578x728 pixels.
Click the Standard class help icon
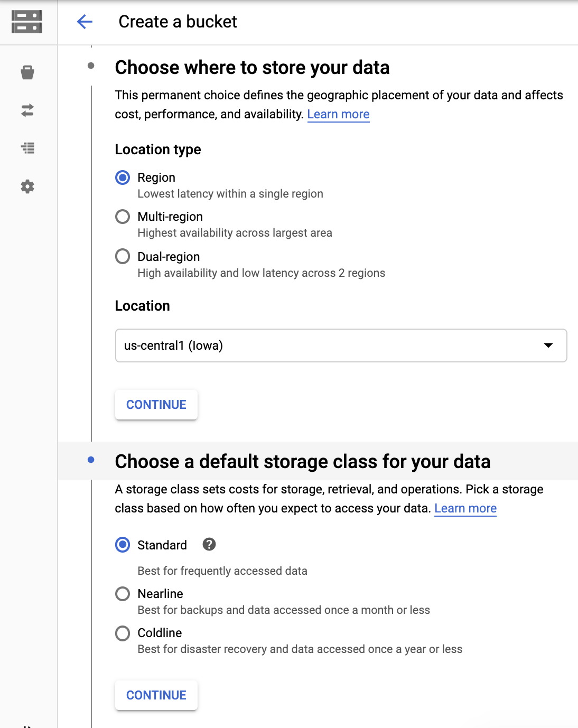(209, 545)
